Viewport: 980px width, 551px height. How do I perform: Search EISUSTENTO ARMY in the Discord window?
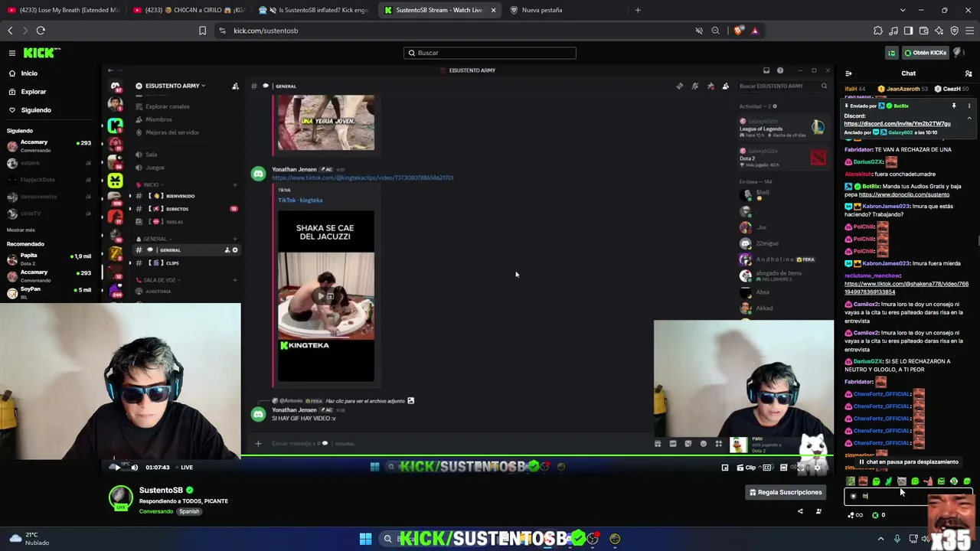click(x=782, y=86)
